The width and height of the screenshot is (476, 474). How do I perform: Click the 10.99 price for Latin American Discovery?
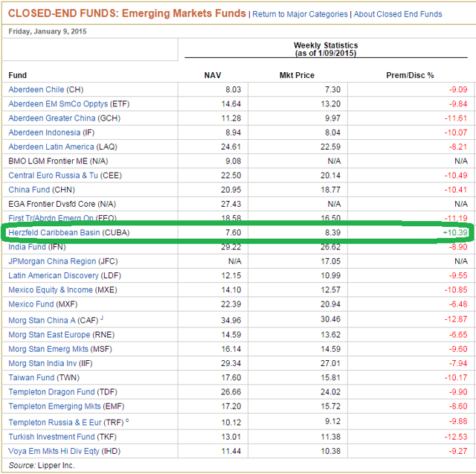330,275
